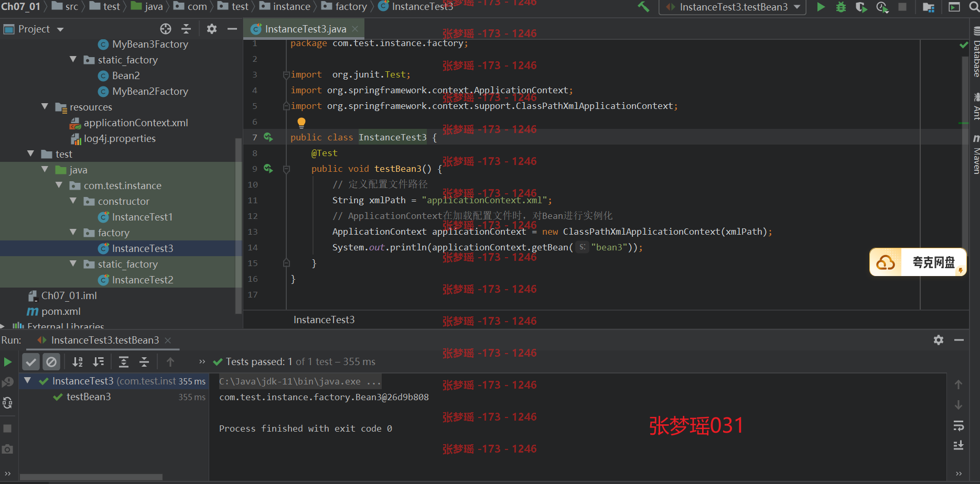The height and width of the screenshot is (484, 980).
Task: Expand all test results
Action: pyautogui.click(x=124, y=362)
